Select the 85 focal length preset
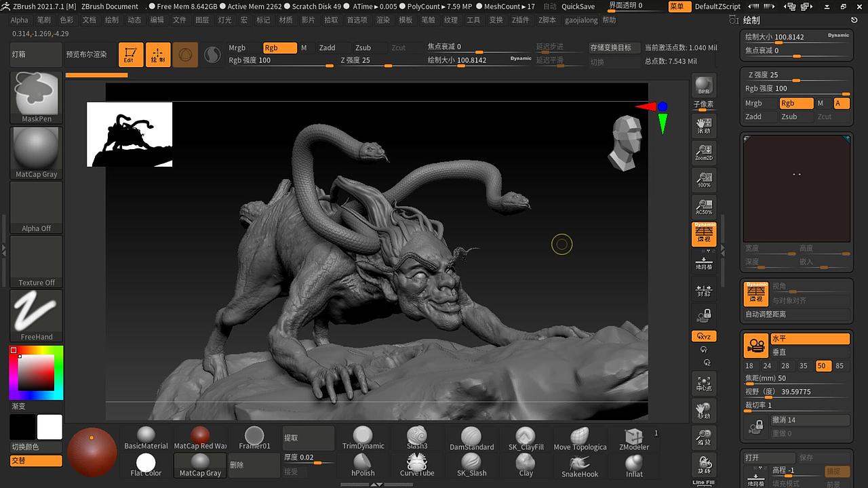Viewport: 868px width, 488px height. point(840,366)
